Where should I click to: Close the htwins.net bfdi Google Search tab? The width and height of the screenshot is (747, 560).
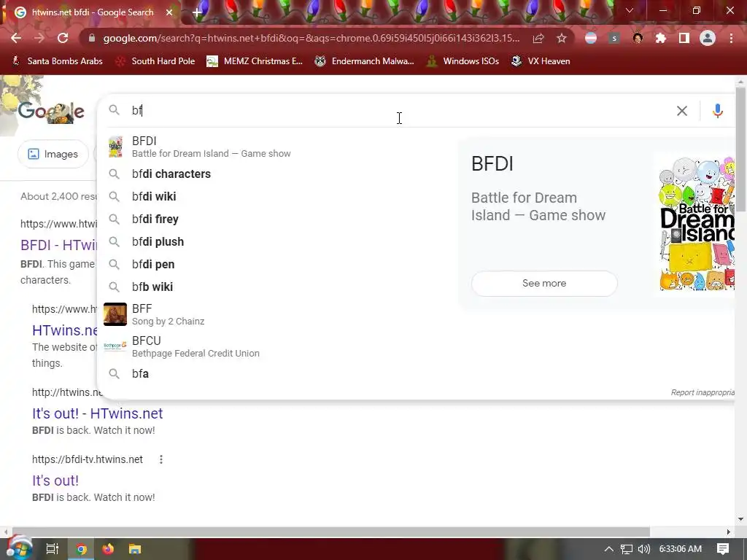click(169, 12)
